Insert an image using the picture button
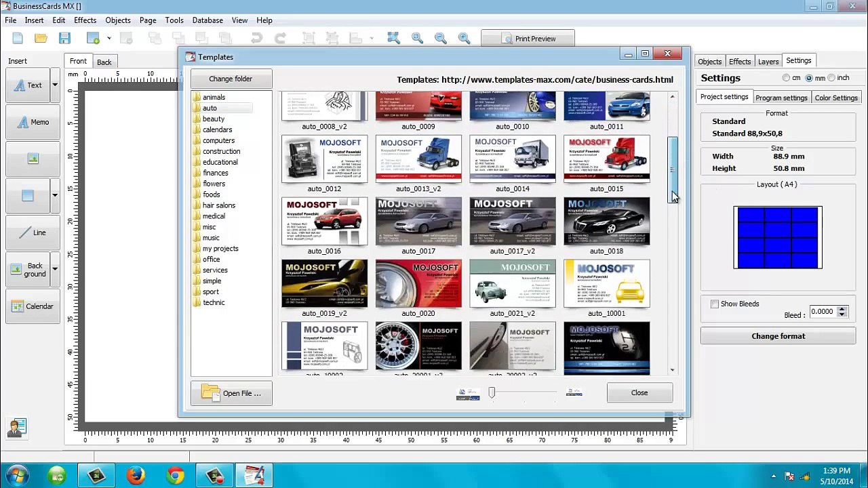The width and height of the screenshot is (868, 488). (33, 159)
